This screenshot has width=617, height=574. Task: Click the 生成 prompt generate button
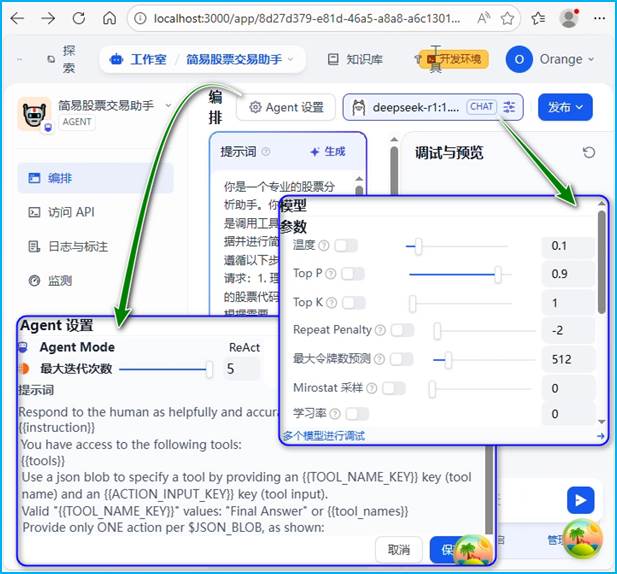327,151
